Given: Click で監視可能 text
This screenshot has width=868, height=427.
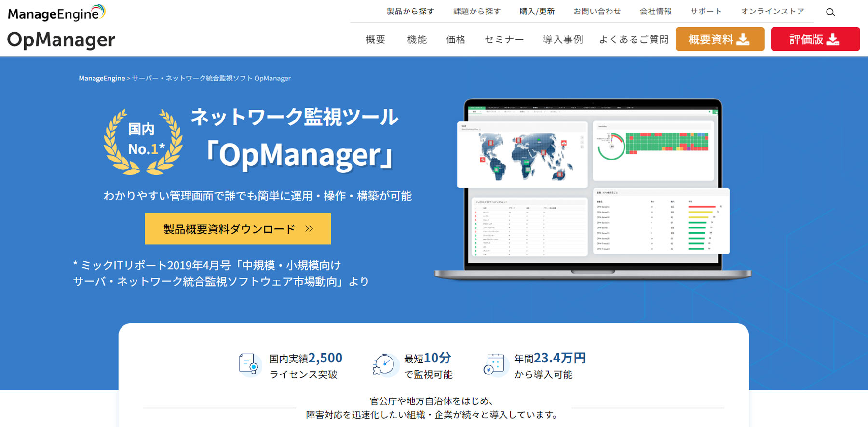Looking at the screenshot, I should [428, 374].
